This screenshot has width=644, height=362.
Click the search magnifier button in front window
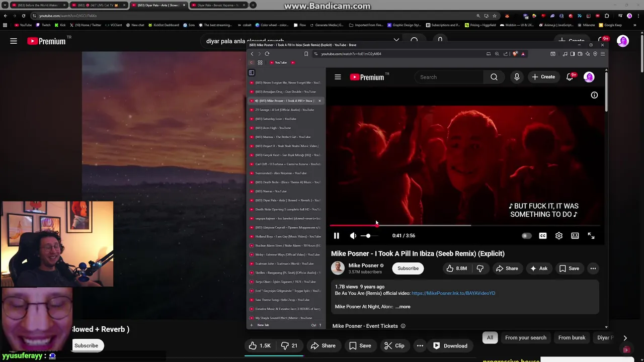point(494,77)
